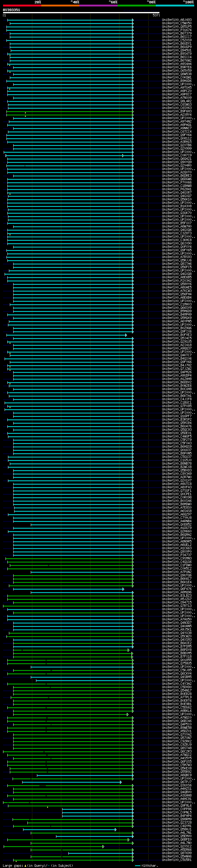This screenshot has height=868, width=197.
Task: View hit UniRef100_A7NX09
Action: [x=177, y=98]
